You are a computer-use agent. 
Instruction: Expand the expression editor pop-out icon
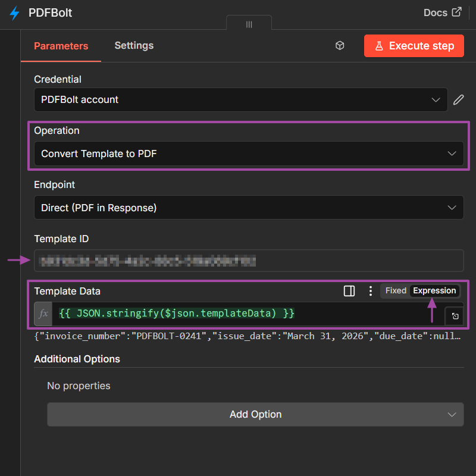(455, 316)
